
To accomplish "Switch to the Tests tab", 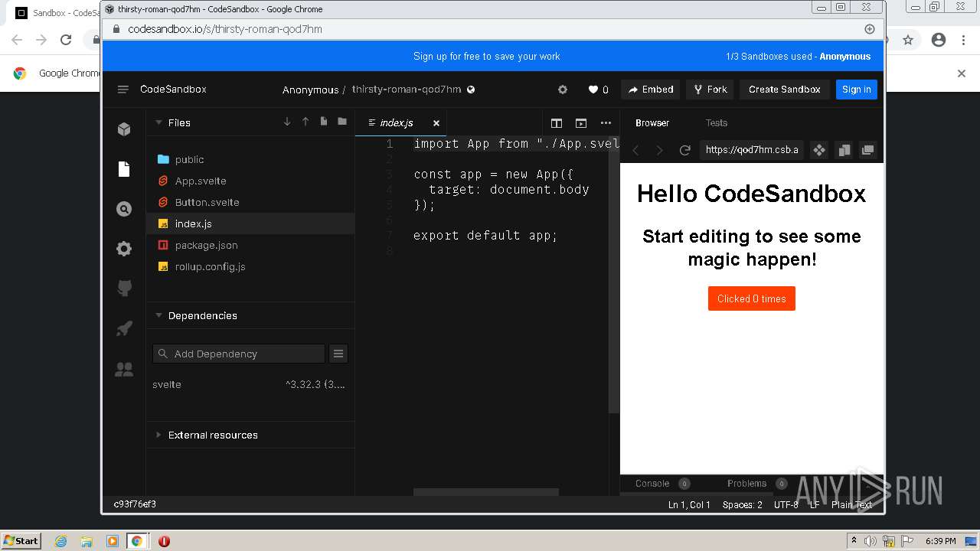I will click(x=716, y=122).
